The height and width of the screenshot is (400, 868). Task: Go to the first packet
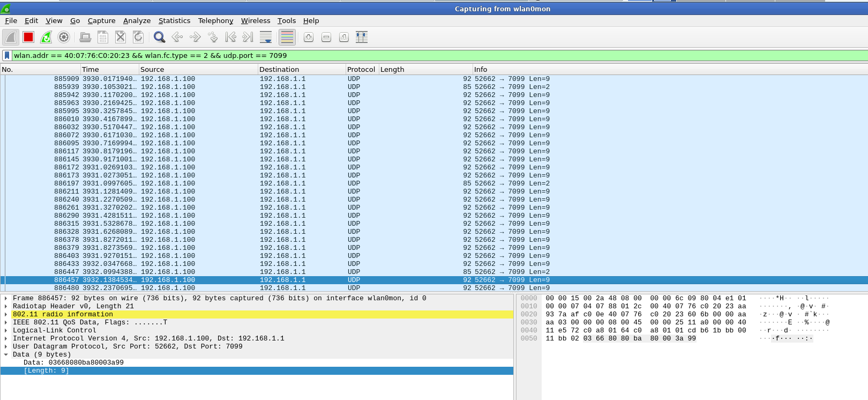230,37
